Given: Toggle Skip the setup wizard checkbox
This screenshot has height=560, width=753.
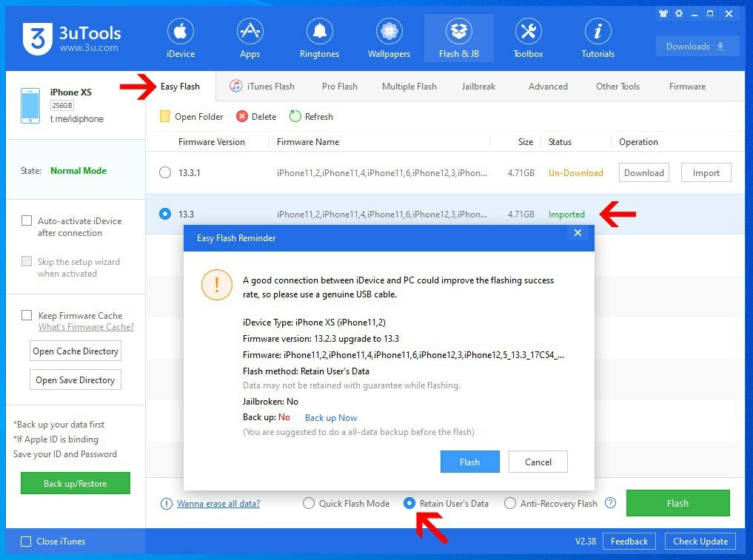Looking at the screenshot, I should click(x=27, y=262).
